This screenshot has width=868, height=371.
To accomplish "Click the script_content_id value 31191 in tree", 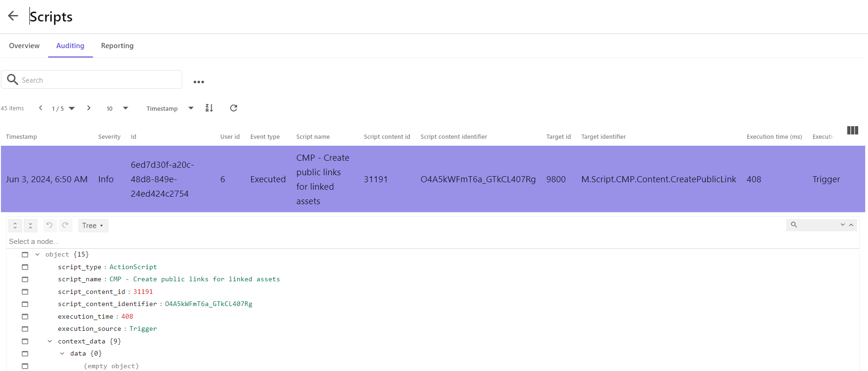I will (143, 292).
